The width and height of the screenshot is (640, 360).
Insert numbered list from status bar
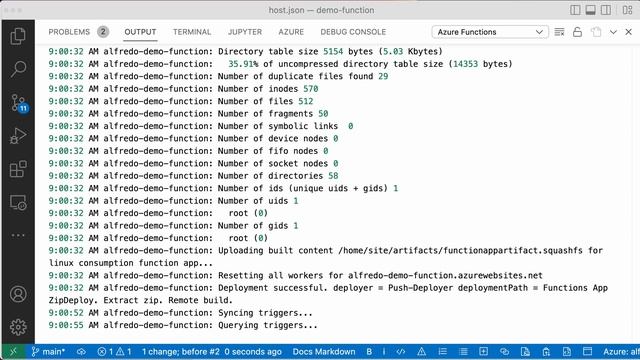[x=442, y=351]
